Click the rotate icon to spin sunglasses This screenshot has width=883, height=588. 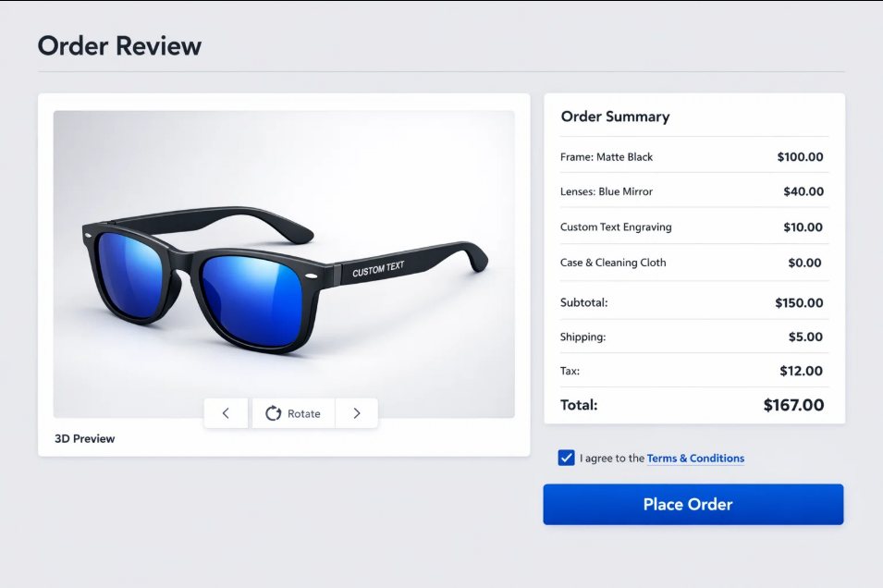tap(275, 413)
